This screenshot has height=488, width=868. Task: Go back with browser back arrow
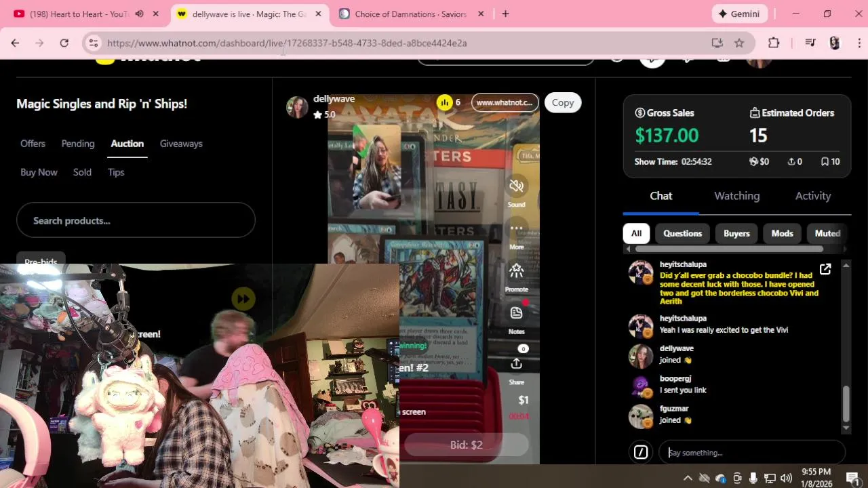coord(15,43)
